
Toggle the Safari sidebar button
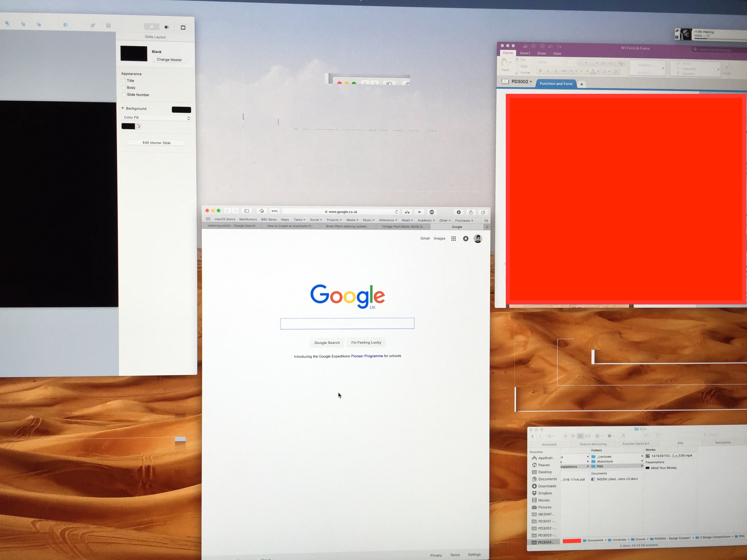pyautogui.click(x=246, y=211)
